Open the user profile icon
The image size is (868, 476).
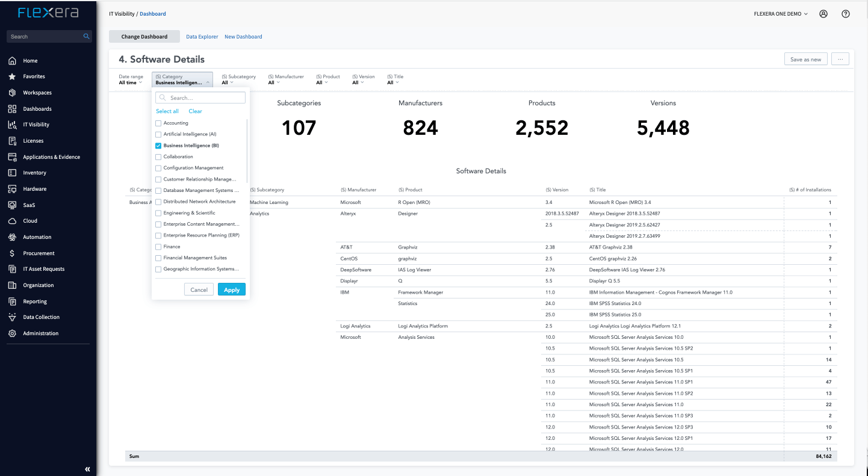[x=823, y=14]
